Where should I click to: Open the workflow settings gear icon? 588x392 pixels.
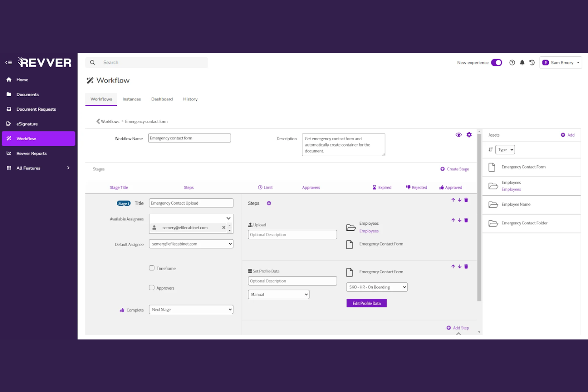click(x=469, y=135)
